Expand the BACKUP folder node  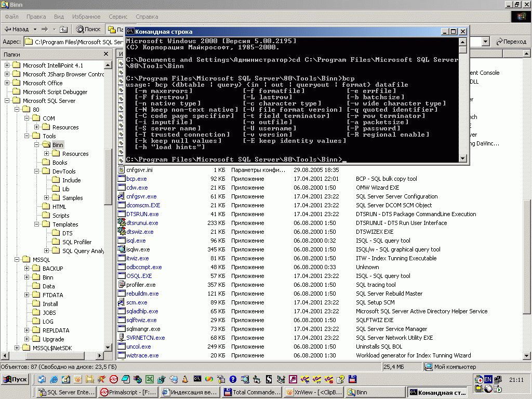pyautogui.click(x=26, y=268)
